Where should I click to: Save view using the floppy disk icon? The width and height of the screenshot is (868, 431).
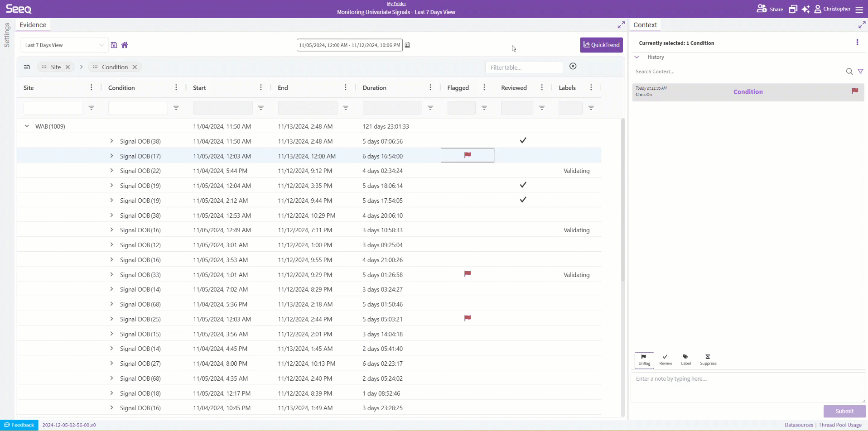tap(114, 45)
